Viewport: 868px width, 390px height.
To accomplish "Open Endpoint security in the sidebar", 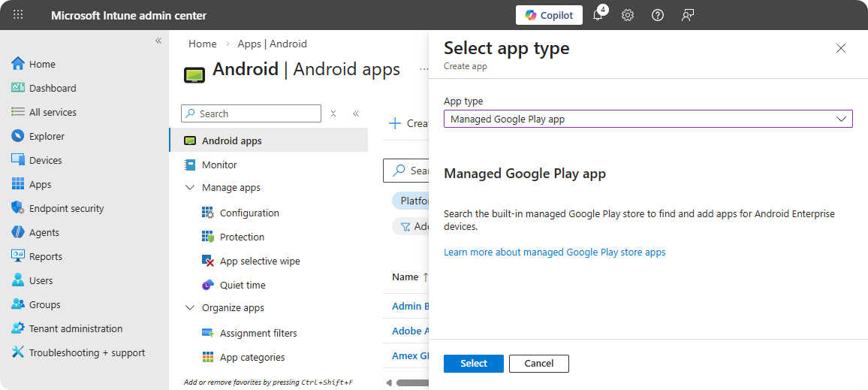I will pos(66,208).
